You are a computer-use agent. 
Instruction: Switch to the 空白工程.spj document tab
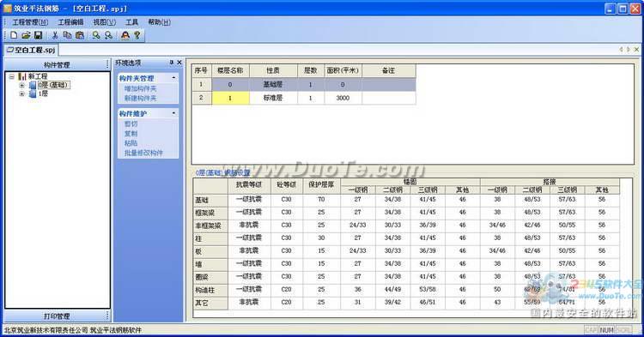tap(31, 50)
